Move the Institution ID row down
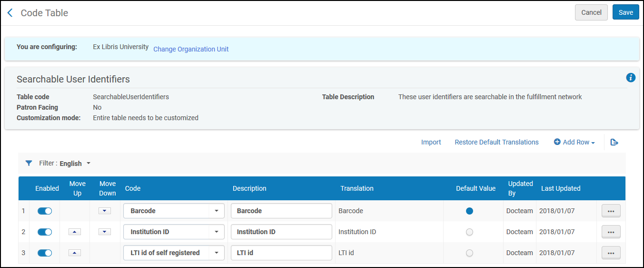Viewport: 644px width, 268px height. (104, 232)
